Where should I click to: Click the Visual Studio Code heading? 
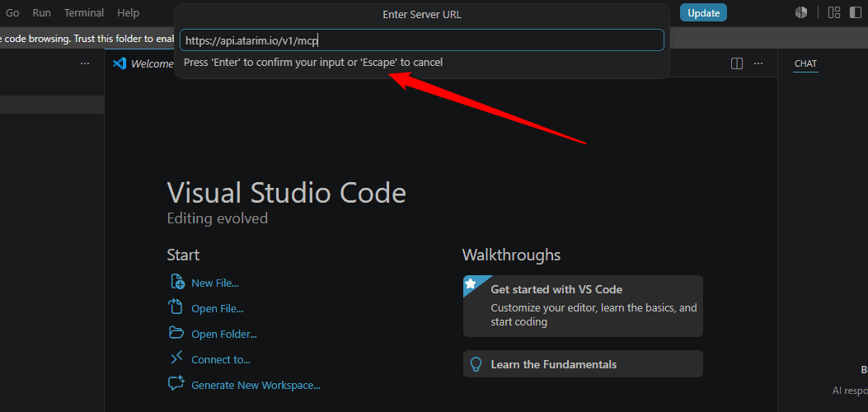(286, 193)
